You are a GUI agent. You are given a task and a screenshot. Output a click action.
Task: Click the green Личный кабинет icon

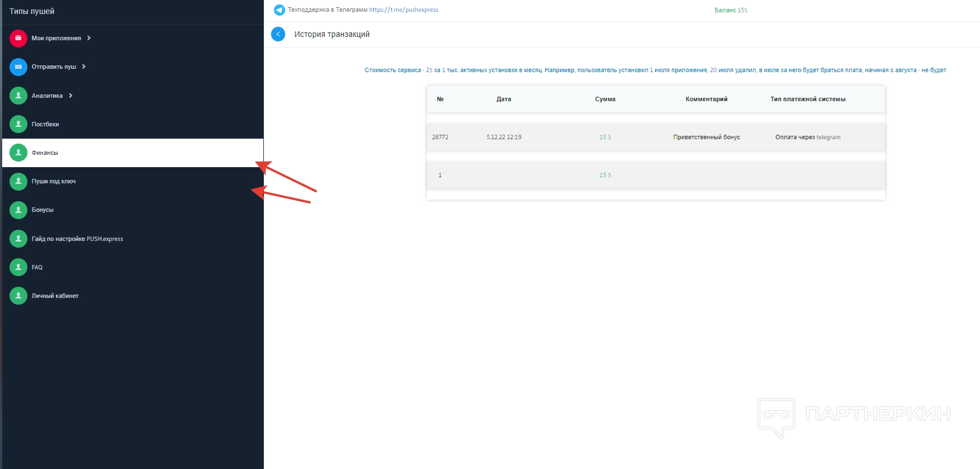pyautogui.click(x=18, y=296)
